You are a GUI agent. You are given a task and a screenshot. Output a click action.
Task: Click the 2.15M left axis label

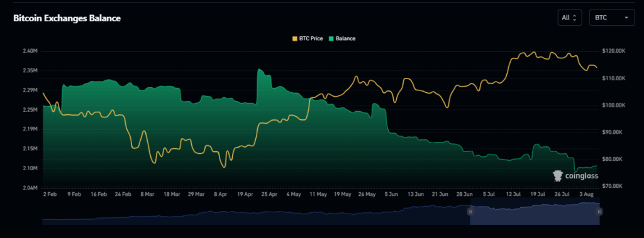[x=30, y=149]
